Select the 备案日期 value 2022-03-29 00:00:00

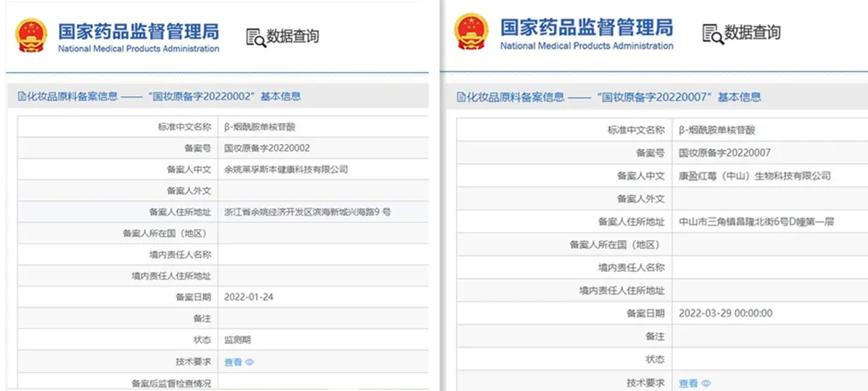[725, 314]
